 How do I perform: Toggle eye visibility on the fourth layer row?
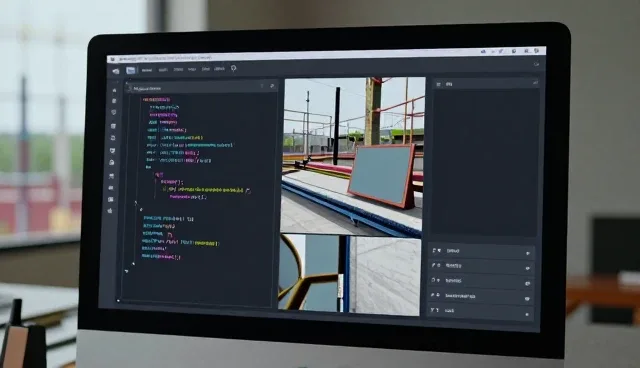(527, 299)
